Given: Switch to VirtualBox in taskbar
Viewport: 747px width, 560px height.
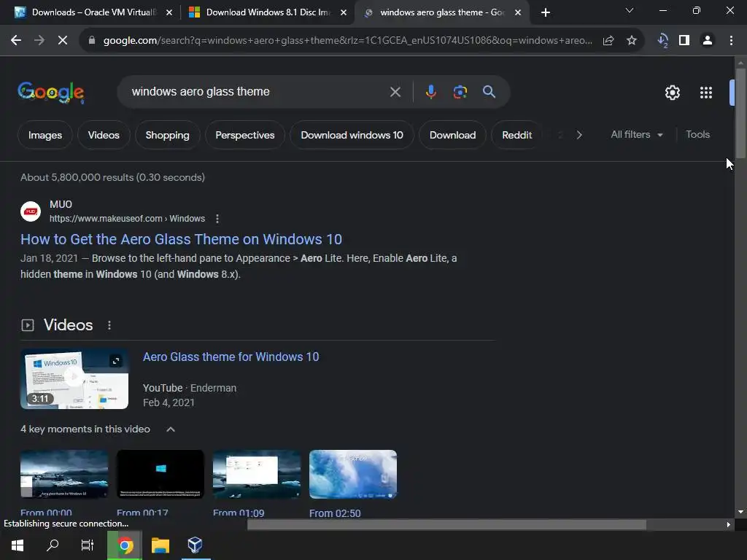Looking at the screenshot, I should 195,545.
